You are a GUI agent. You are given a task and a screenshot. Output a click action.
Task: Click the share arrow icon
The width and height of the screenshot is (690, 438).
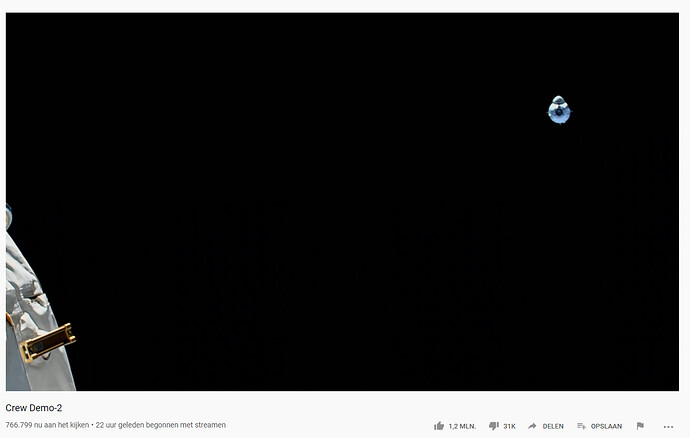532,426
